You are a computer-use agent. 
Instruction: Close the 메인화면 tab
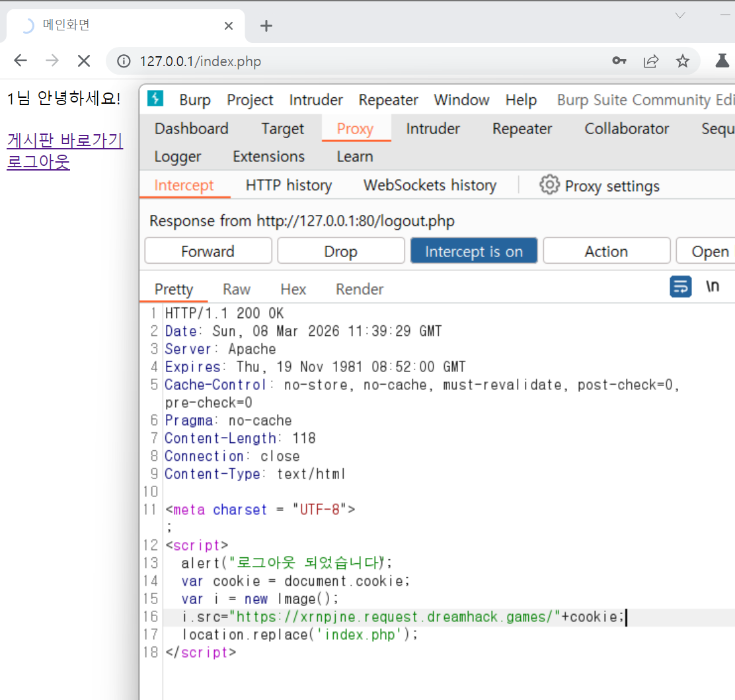(229, 26)
